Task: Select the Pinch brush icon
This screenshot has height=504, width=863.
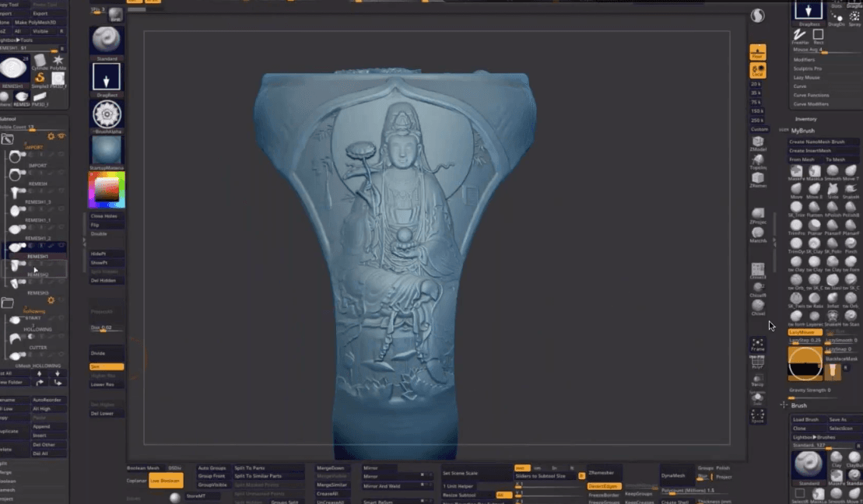Action: tap(851, 243)
